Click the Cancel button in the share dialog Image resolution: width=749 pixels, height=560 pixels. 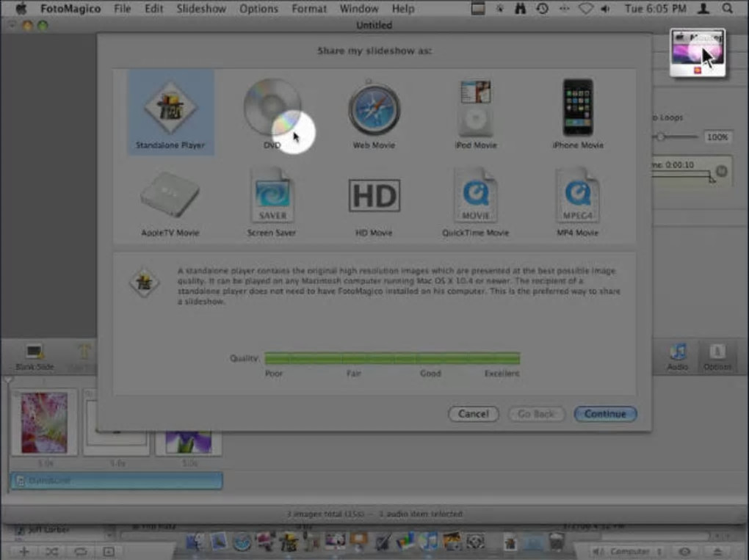click(474, 414)
